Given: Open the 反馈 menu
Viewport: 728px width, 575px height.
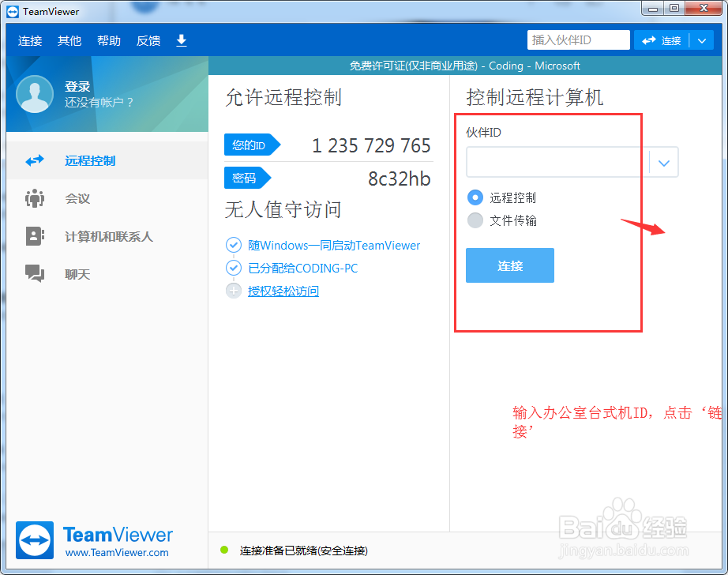Looking at the screenshot, I should [x=148, y=41].
